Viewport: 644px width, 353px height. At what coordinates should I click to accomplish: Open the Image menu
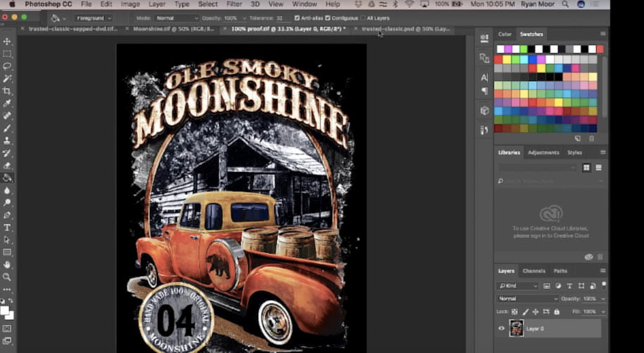click(130, 4)
